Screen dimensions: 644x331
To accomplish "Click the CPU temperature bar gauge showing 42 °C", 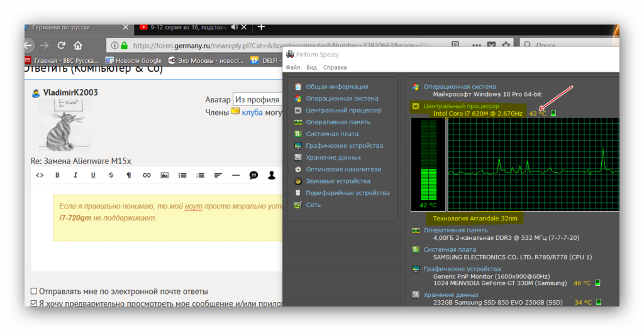I will pyautogui.click(x=428, y=165).
